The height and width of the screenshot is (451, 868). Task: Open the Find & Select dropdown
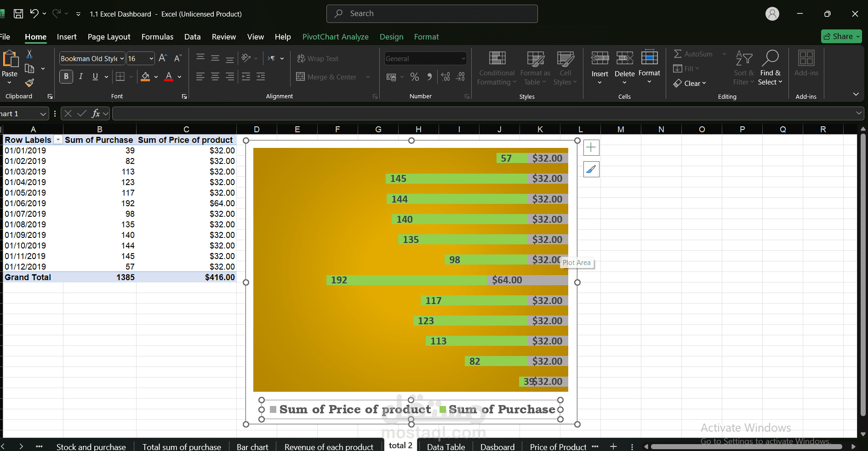click(x=771, y=68)
